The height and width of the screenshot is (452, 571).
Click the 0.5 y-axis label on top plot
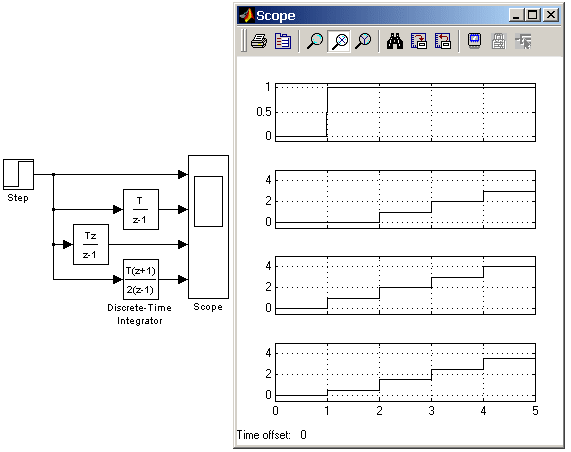(x=264, y=112)
